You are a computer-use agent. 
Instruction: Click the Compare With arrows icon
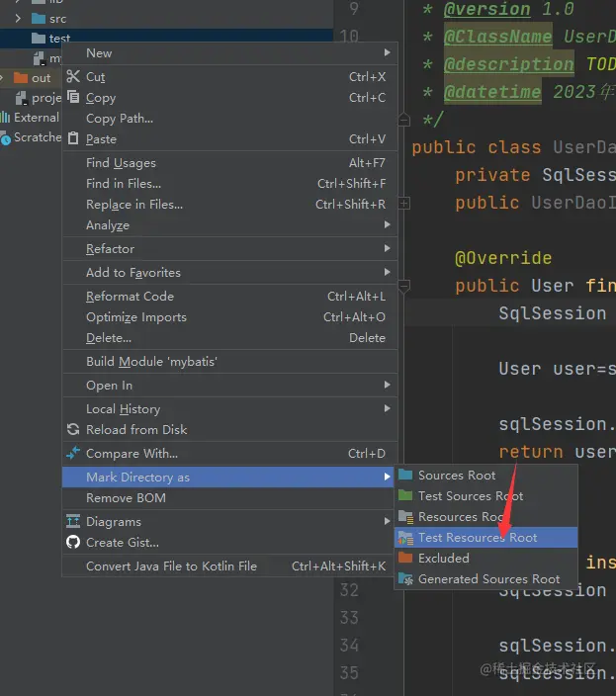point(73,454)
